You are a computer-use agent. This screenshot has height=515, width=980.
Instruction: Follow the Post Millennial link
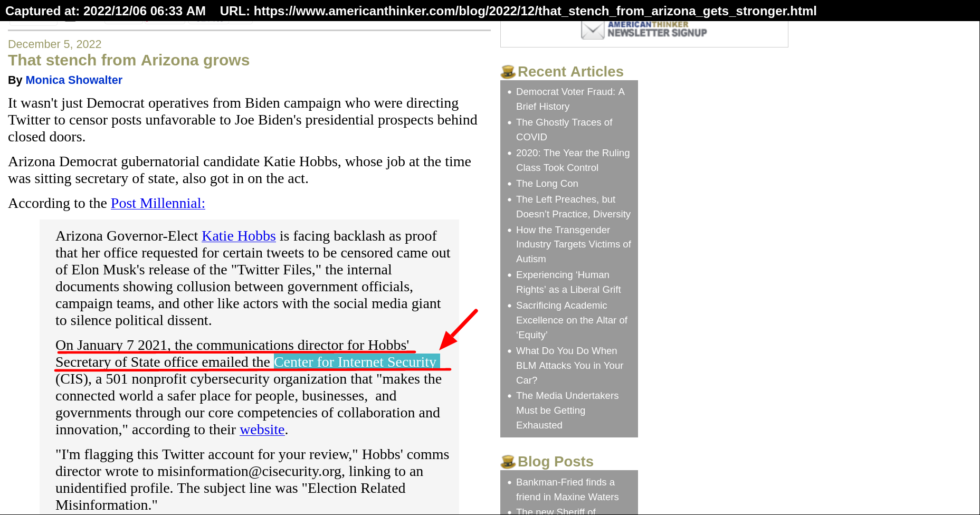click(x=158, y=203)
